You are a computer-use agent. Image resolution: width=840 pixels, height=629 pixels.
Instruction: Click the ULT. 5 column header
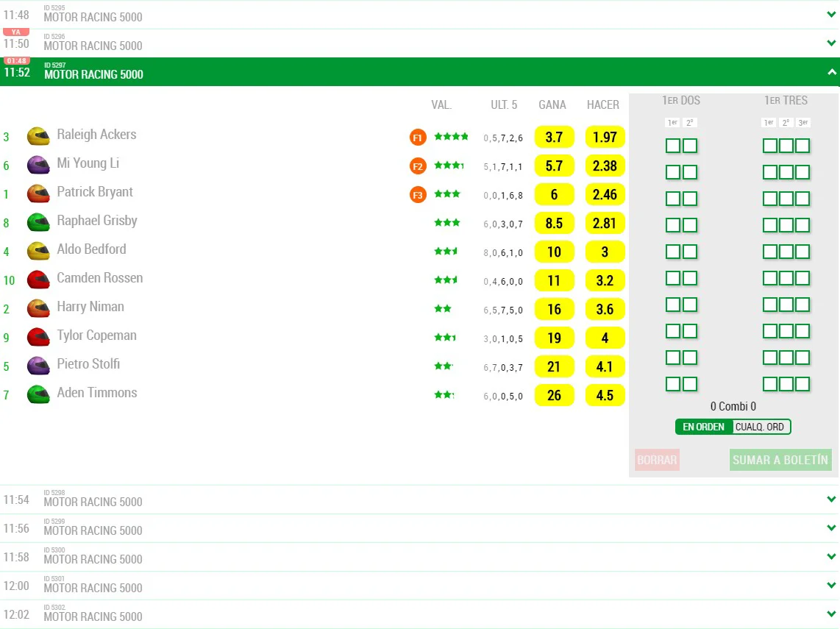(x=504, y=104)
